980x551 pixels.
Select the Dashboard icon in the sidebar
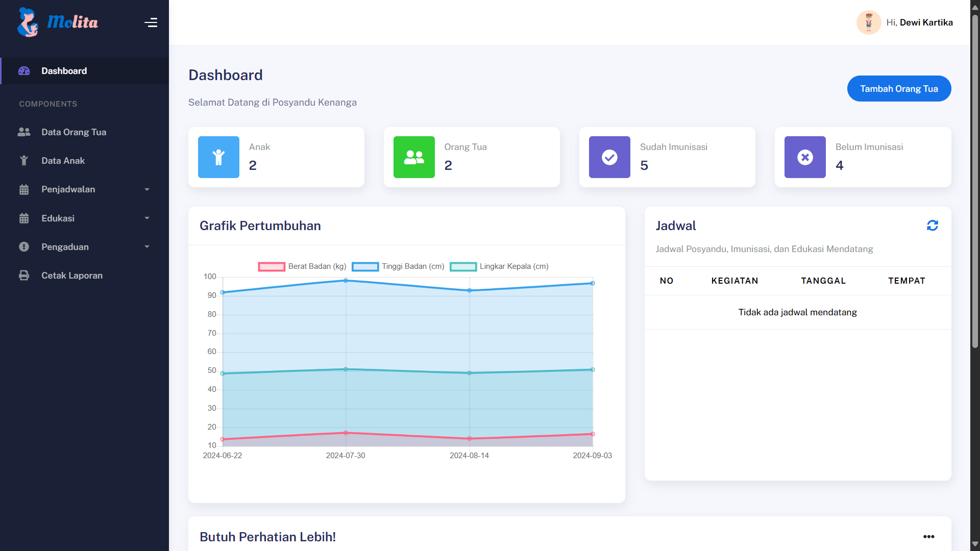pyautogui.click(x=24, y=71)
